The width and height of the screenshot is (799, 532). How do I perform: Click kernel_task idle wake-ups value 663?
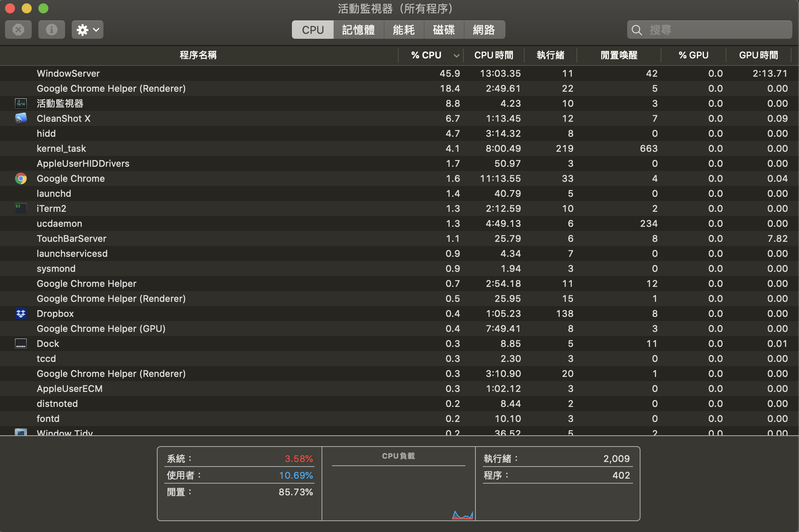[x=649, y=148]
